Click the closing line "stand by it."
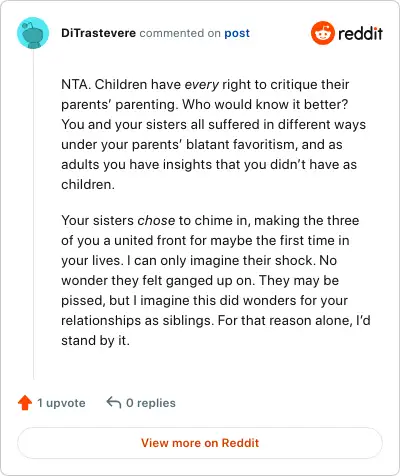400x476 pixels. click(x=95, y=340)
